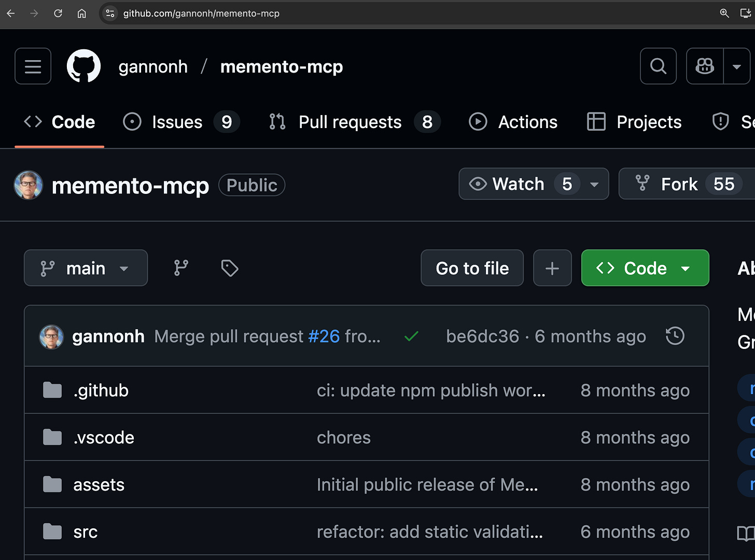Open 'ci: update npm publish wor...' commit message
Screen dimensions: 755x560
pyautogui.click(x=431, y=390)
